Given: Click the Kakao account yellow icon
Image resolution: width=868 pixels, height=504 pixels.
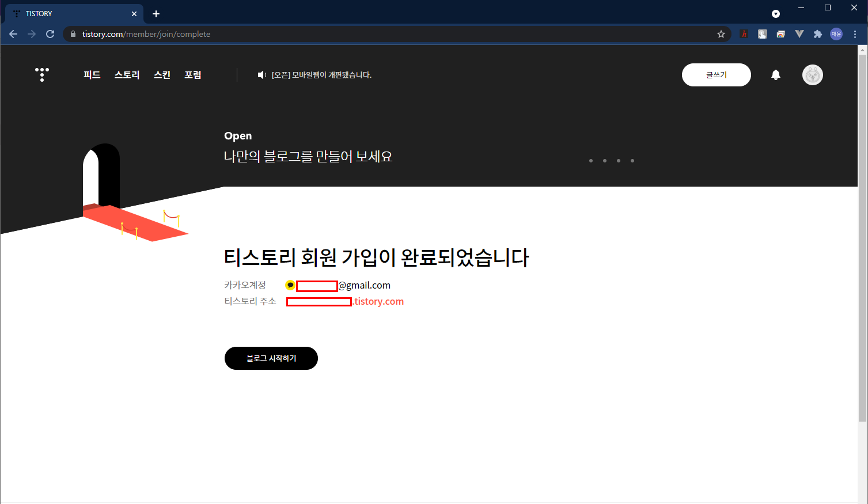Looking at the screenshot, I should [x=290, y=285].
